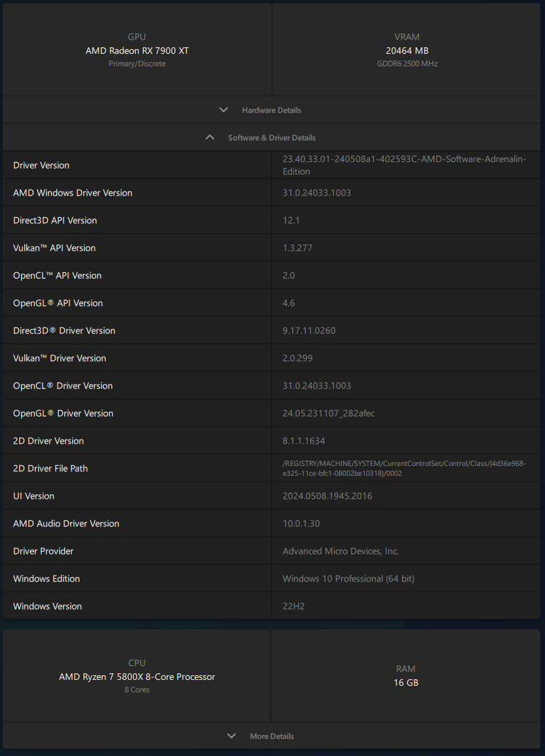Click the Driver Version value 23.40.33.01-240508a1
This screenshot has height=756, width=545.
point(404,165)
